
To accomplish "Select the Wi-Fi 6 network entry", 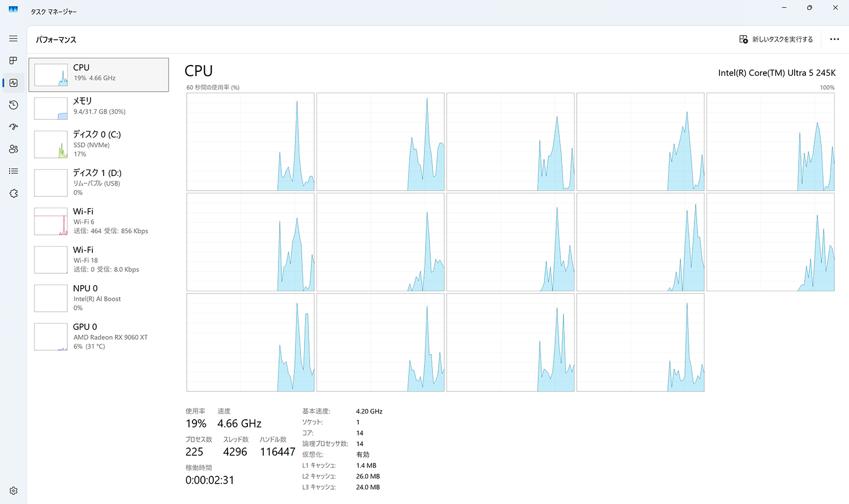I will (x=98, y=221).
